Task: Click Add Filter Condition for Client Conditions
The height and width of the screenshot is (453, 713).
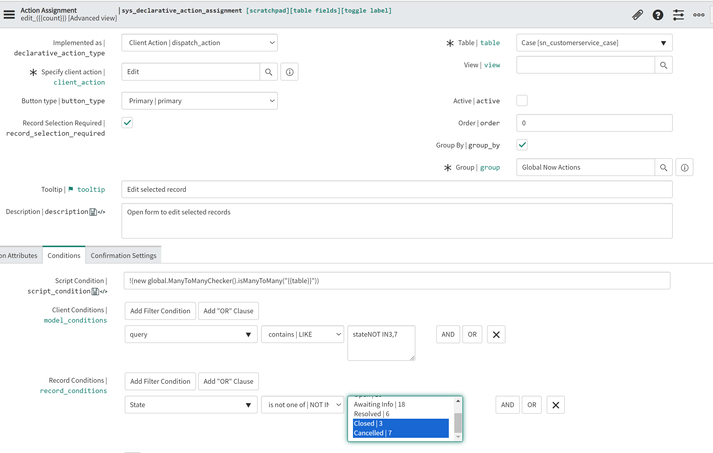Action: (160, 311)
